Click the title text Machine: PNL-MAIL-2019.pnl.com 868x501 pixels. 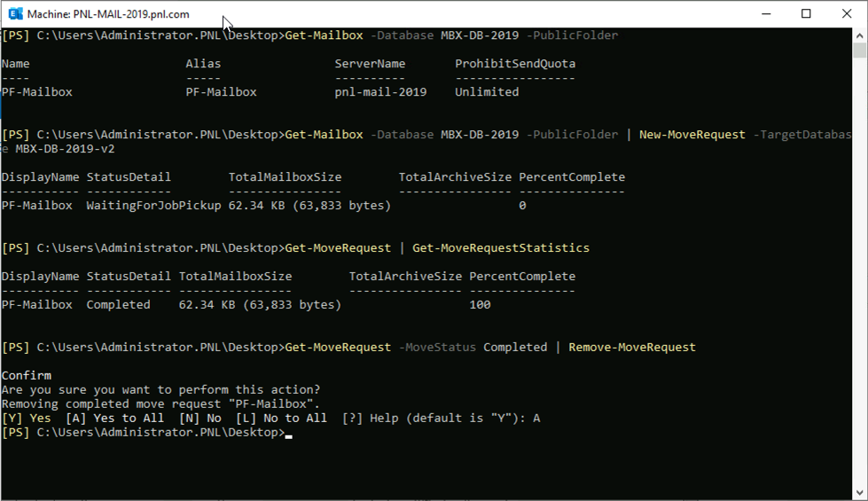108,14
